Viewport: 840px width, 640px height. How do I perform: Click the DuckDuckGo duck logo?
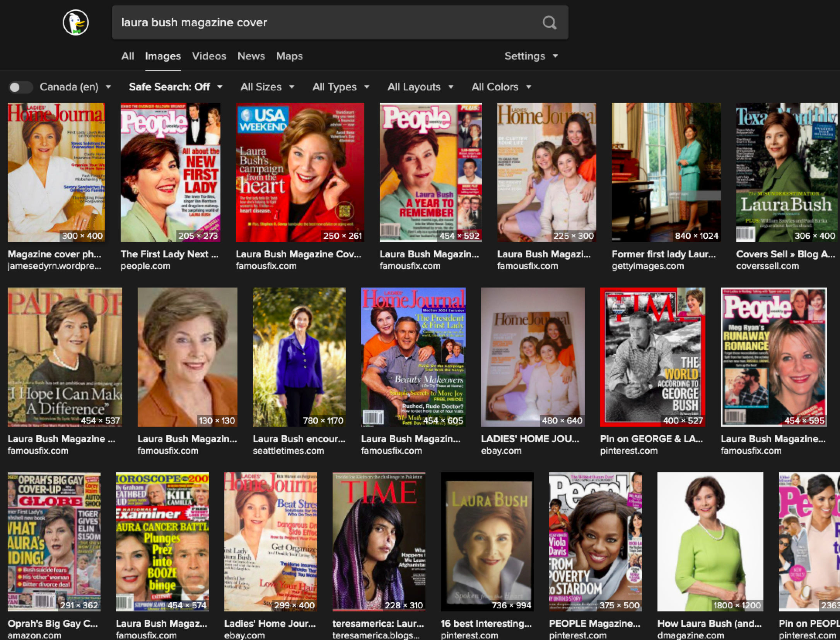76,22
